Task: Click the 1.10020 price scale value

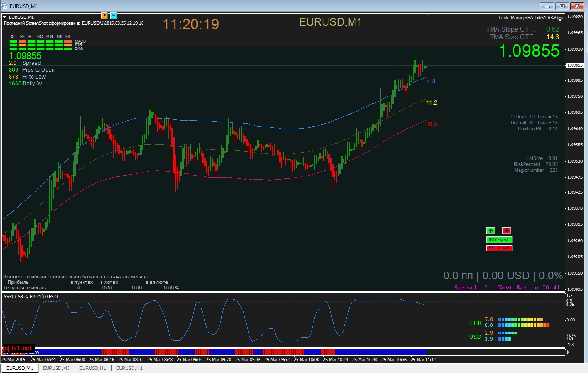Action: pyautogui.click(x=575, y=16)
